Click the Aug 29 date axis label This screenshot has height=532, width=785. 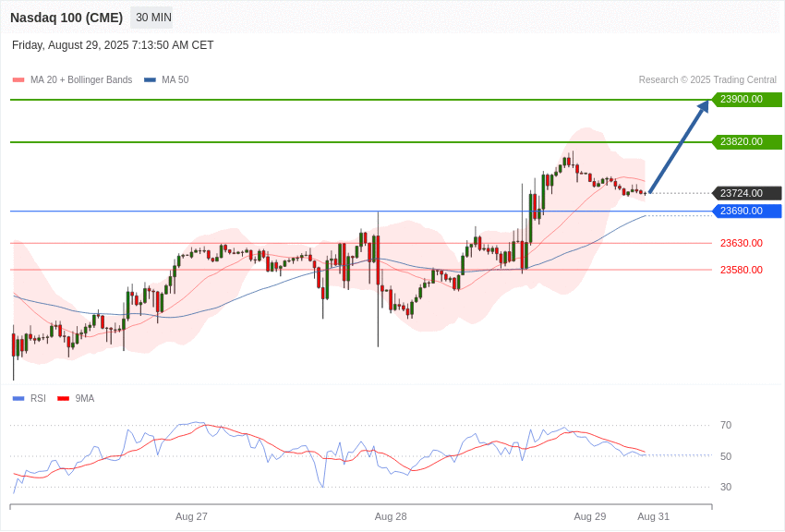tap(590, 516)
